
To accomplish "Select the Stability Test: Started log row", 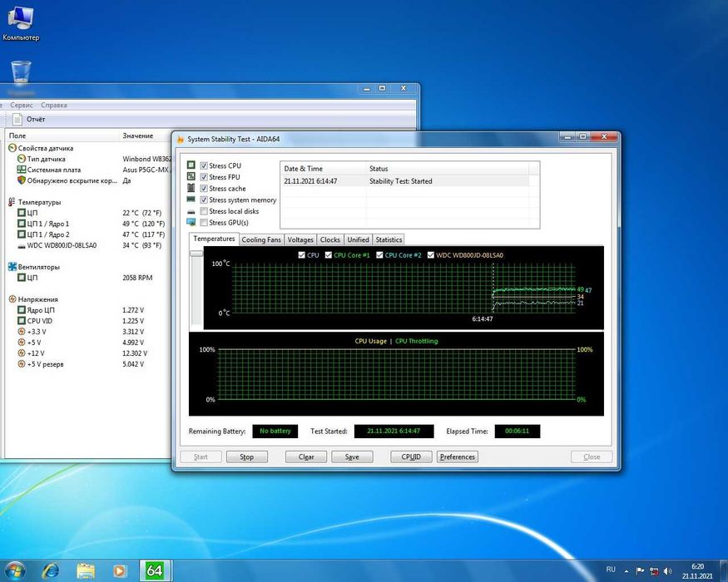I will point(404,181).
